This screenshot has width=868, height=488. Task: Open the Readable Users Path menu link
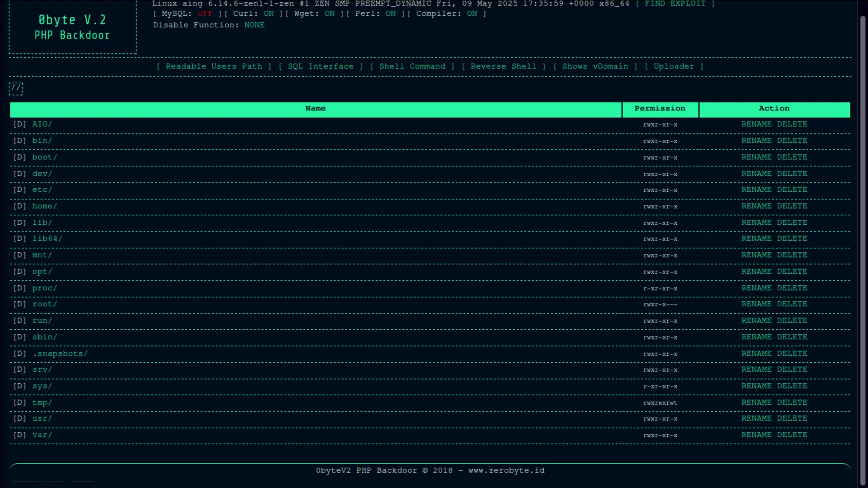214,66
